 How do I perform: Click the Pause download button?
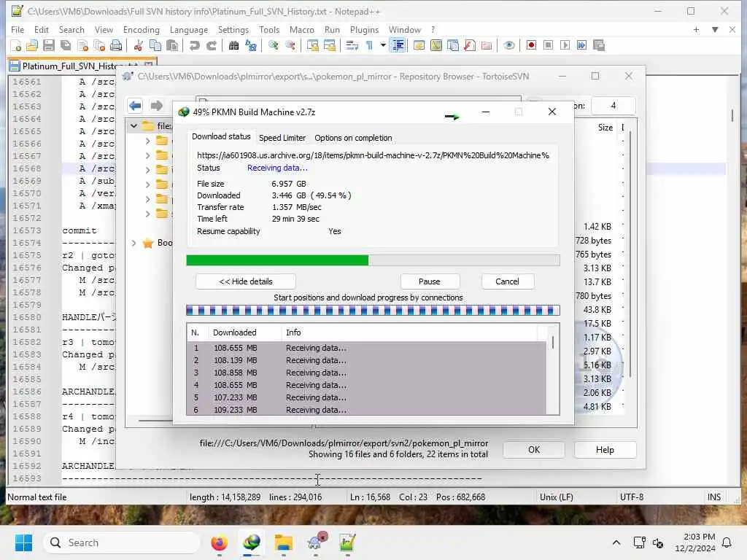pyautogui.click(x=429, y=281)
